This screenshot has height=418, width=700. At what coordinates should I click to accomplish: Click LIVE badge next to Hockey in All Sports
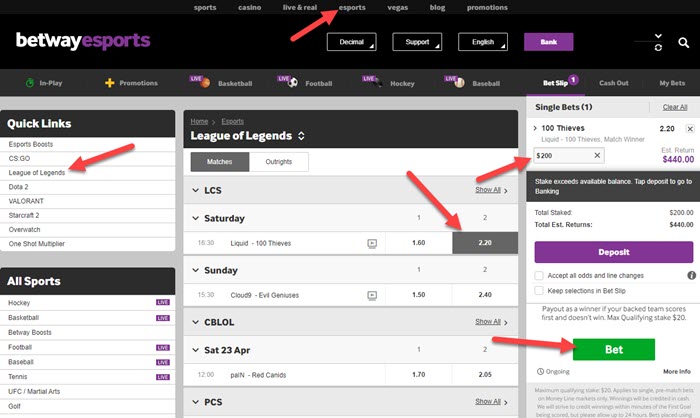click(x=162, y=302)
